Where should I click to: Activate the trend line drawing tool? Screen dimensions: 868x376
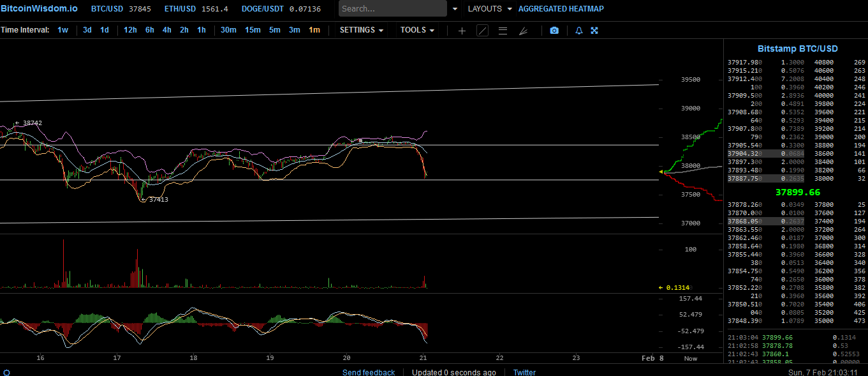[x=483, y=31]
